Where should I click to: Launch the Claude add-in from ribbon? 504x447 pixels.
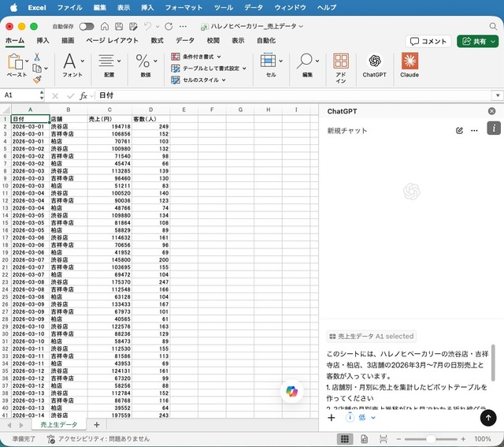(x=409, y=65)
